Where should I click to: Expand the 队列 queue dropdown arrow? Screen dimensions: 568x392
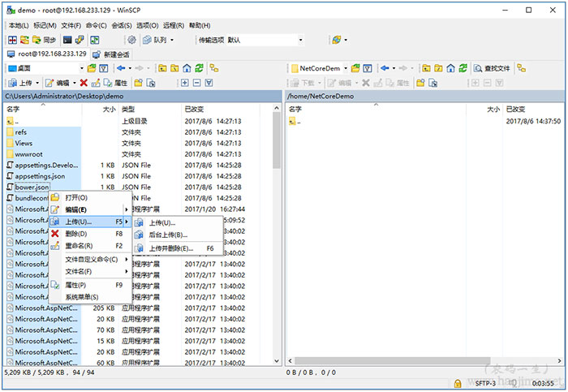pyautogui.click(x=172, y=40)
